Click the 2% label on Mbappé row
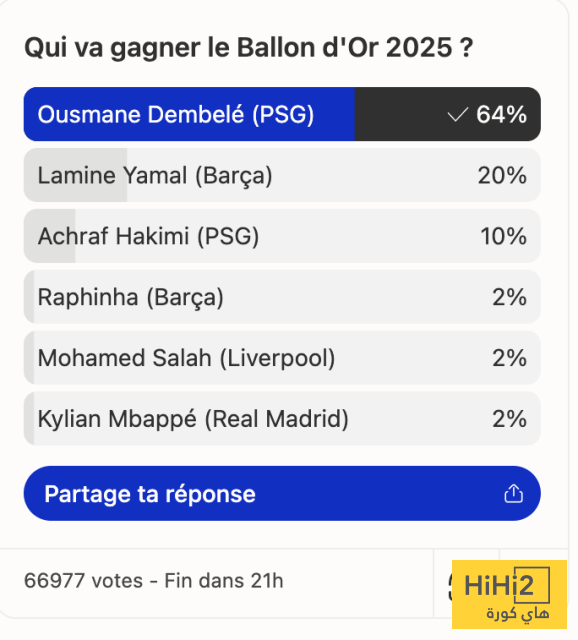 (x=509, y=419)
